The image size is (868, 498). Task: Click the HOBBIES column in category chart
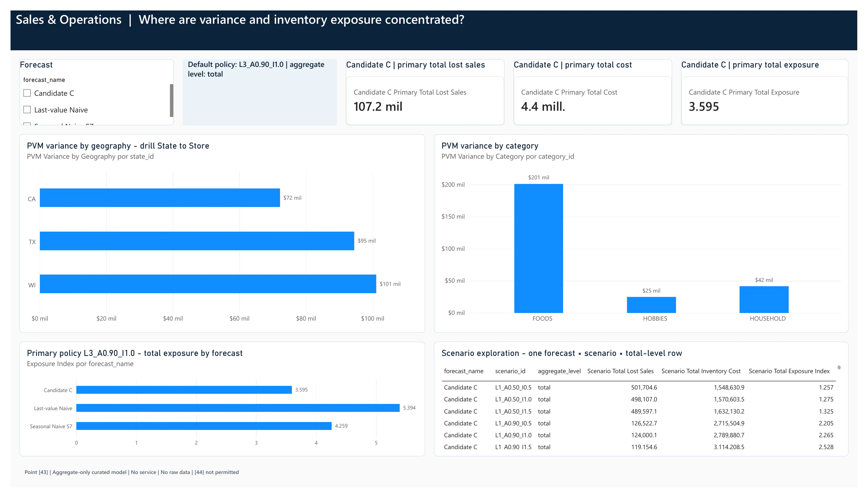pyautogui.click(x=651, y=305)
